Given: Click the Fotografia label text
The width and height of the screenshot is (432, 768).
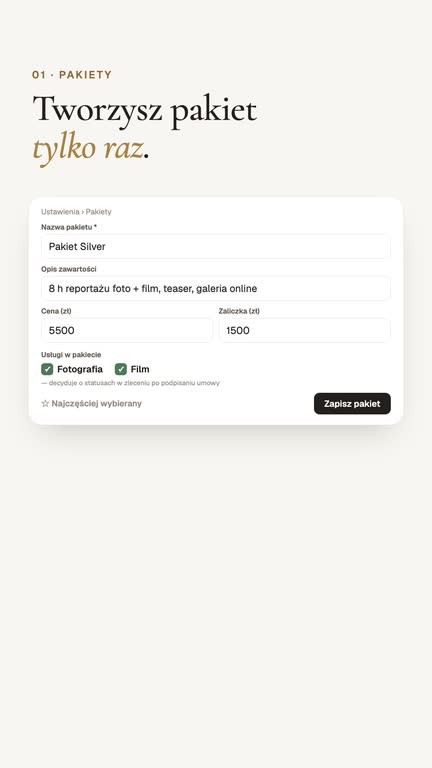Looking at the screenshot, I should click(80, 369).
